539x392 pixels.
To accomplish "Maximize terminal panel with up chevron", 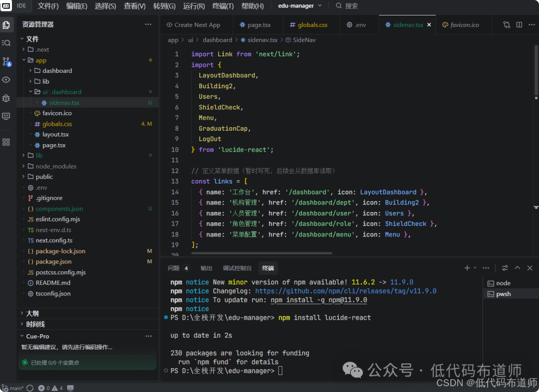I will pos(518,268).
